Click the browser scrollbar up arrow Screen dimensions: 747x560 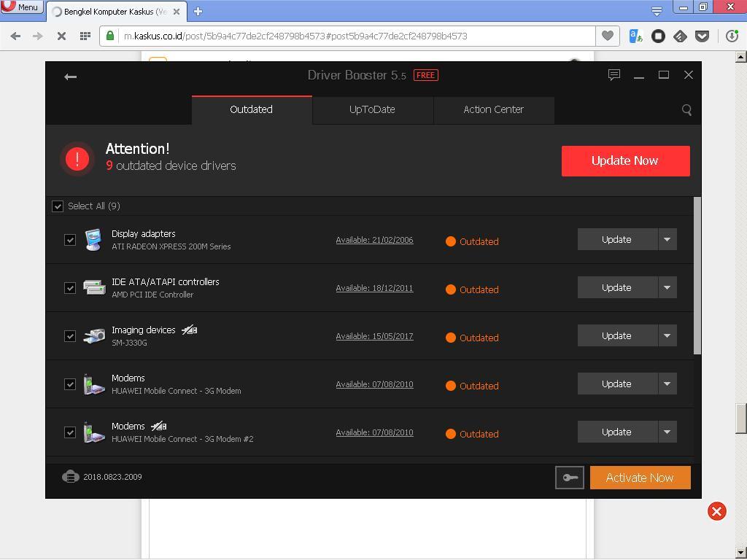point(741,57)
